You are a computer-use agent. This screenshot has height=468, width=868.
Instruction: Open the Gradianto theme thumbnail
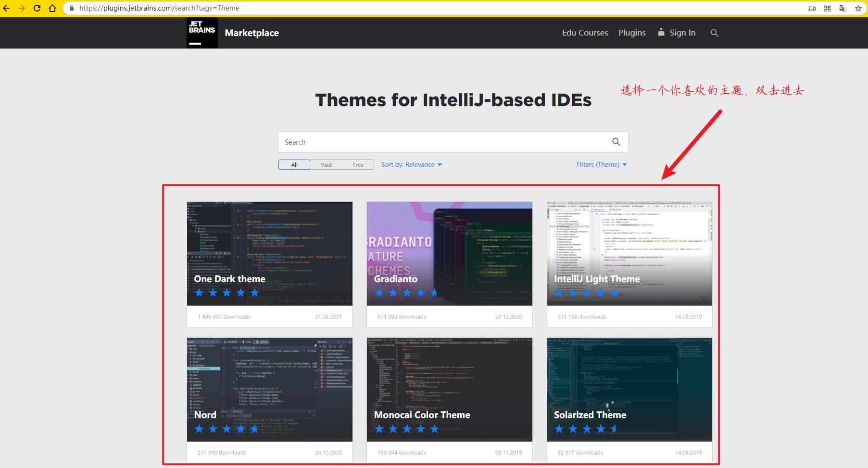click(450, 254)
